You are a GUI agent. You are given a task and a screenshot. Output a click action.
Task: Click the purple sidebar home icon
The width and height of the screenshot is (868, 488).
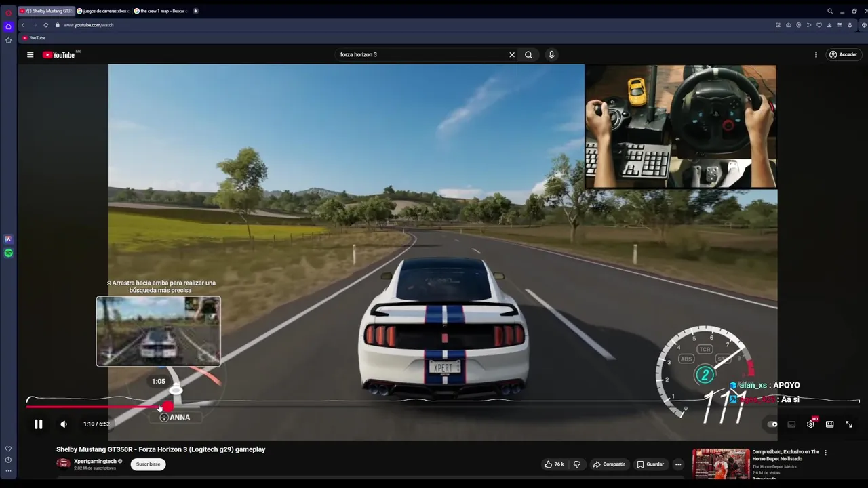click(8, 27)
